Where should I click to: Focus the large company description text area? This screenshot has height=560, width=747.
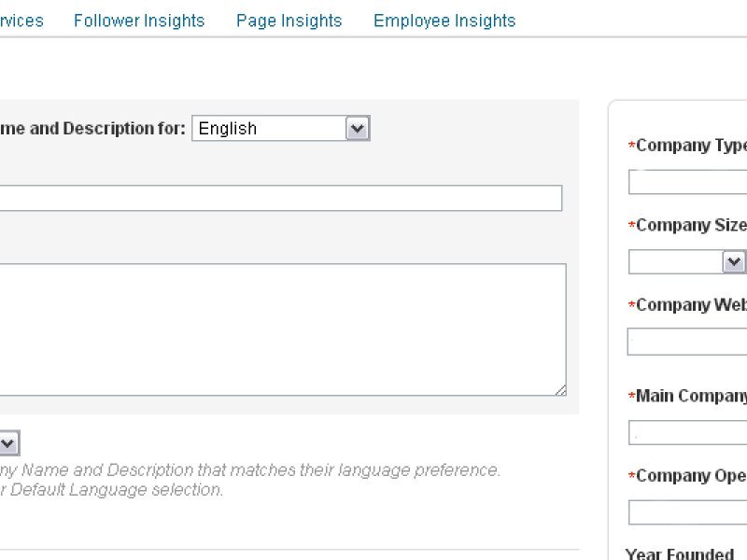pyautogui.click(x=280, y=329)
